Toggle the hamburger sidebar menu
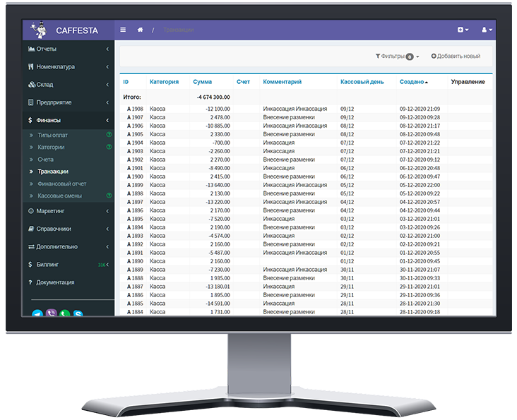Screen dimensions: 517x420 coord(123,30)
